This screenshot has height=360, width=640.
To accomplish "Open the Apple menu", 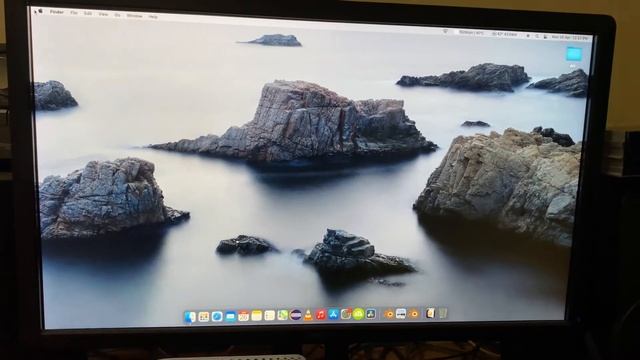I will tap(40, 12).
